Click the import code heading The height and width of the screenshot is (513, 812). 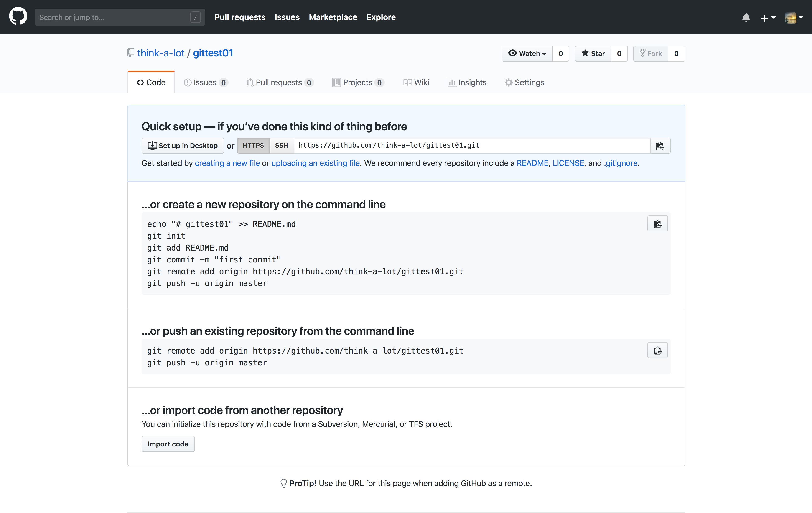[242, 410]
